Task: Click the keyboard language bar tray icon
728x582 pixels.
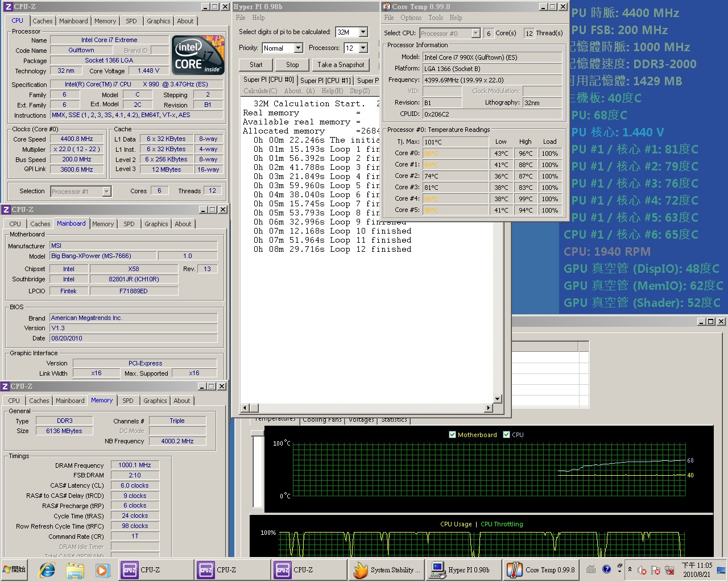Action: coord(591,569)
